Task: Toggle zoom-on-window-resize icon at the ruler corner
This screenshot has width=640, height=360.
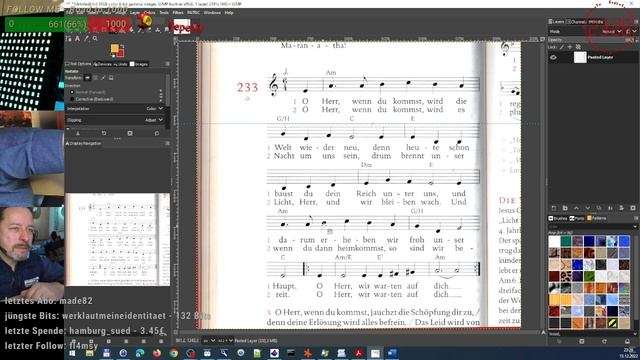Action: tap(542, 39)
